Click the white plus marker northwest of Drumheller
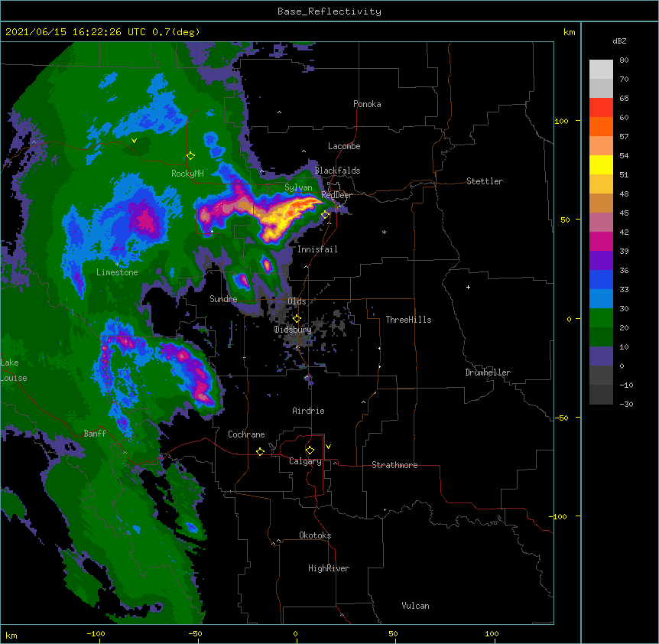This screenshot has width=659, height=644. 468,287
